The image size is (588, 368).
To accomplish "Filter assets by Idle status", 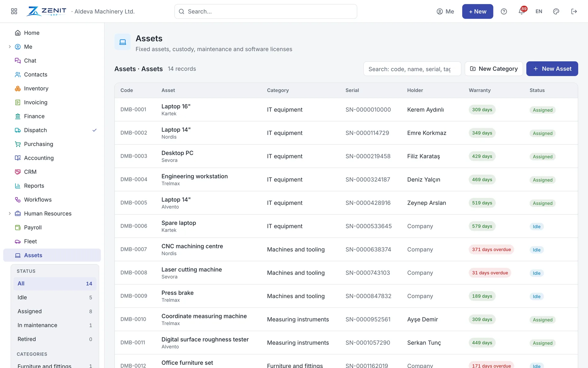I will [55, 297].
